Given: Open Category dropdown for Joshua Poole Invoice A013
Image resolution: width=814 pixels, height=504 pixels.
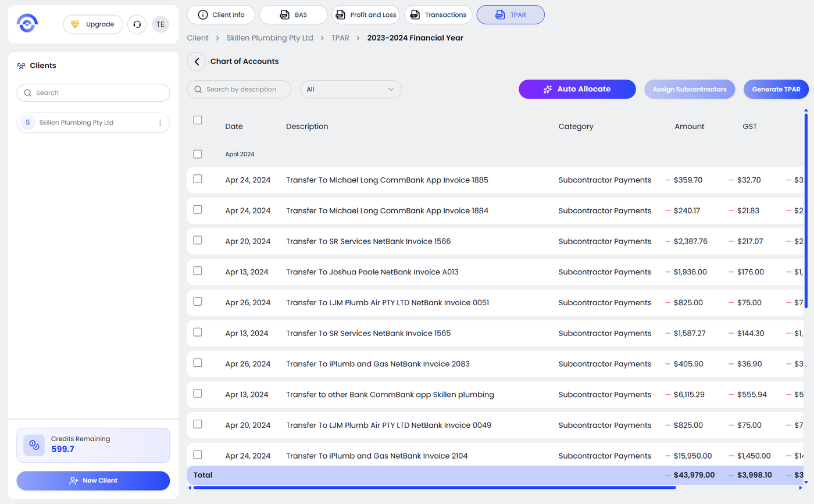Looking at the screenshot, I should click(x=604, y=272).
